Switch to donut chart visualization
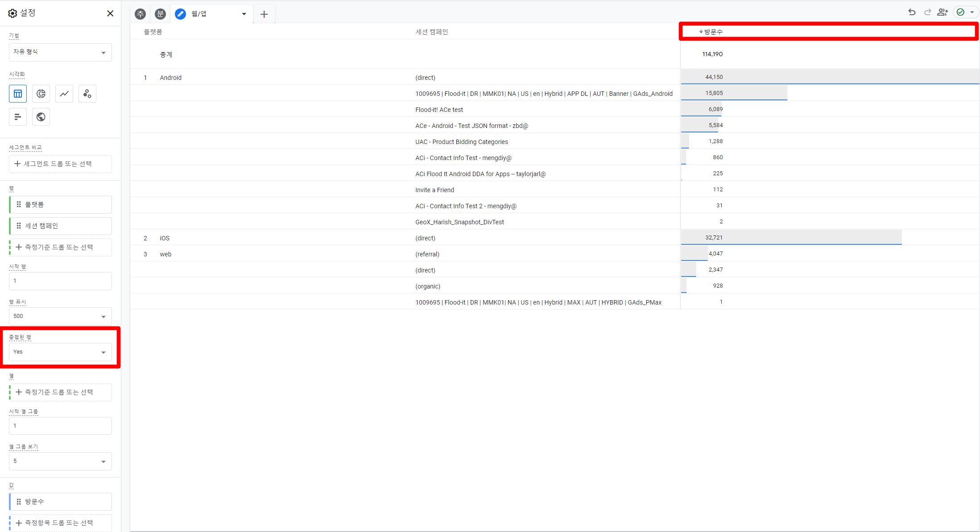The width and height of the screenshot is (980, 532). coord(41,94)
